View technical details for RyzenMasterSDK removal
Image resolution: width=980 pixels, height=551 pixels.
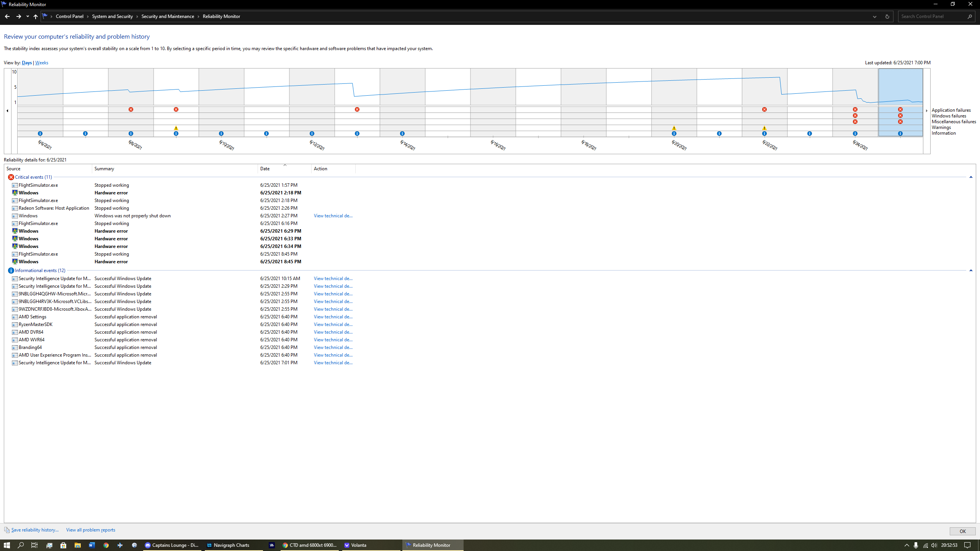pos(333,324)
